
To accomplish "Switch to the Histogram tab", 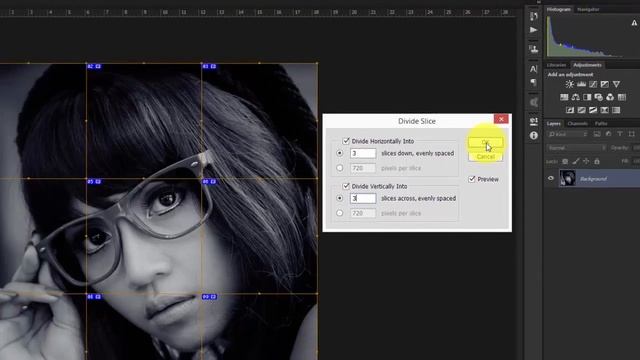I will pyautogui.click(x=558, y=9).
